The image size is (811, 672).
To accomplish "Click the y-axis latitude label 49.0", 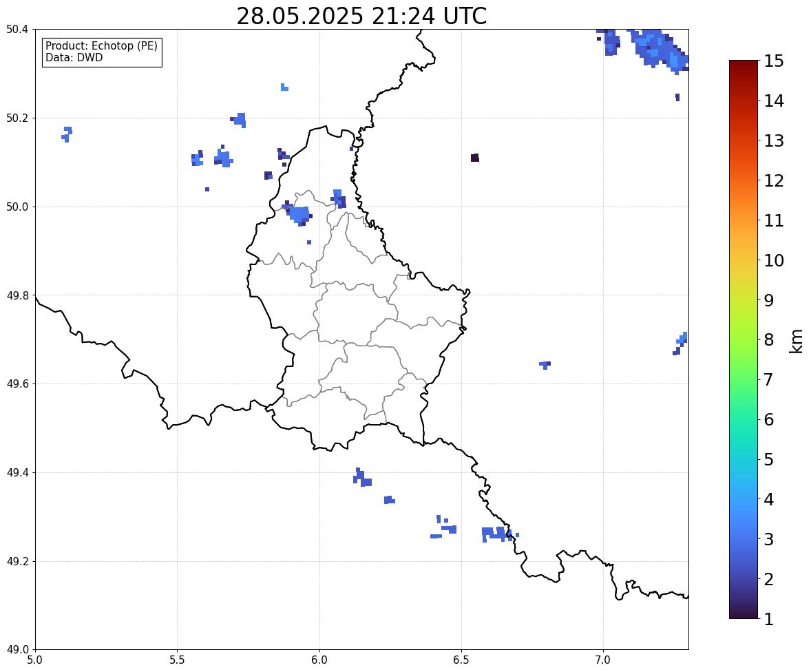I will coord(17,650).
